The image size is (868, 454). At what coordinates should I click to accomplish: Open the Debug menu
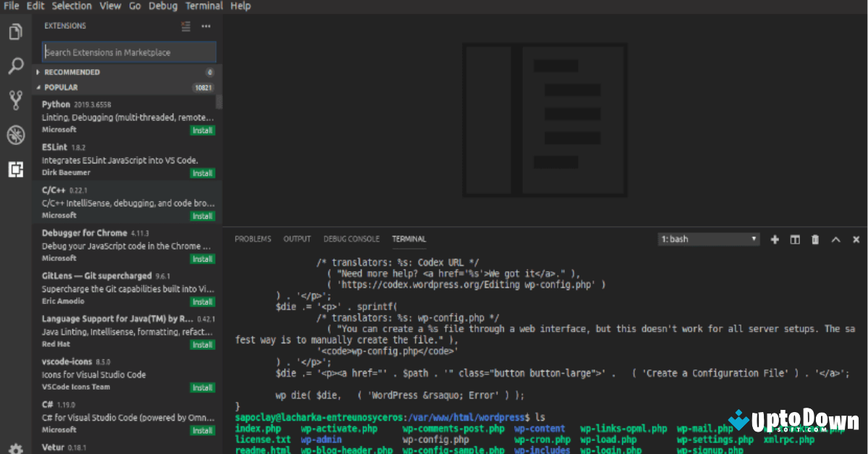pos(163,6)
